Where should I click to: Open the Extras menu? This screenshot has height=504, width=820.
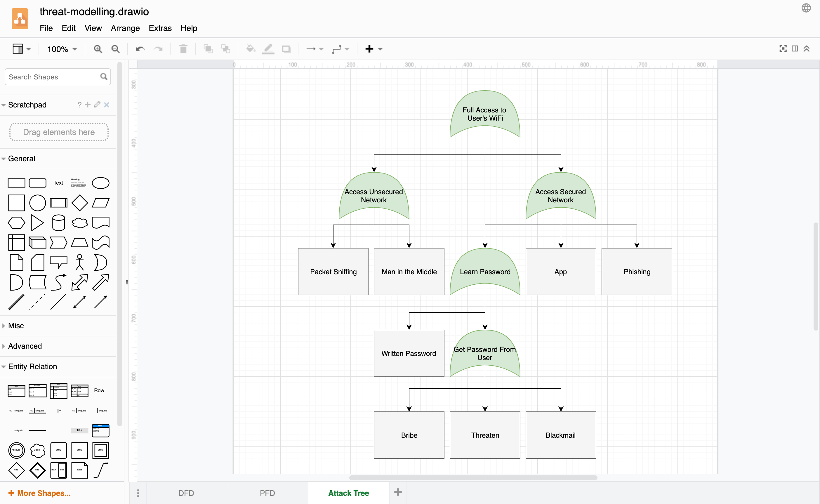(x=160, y=28)
